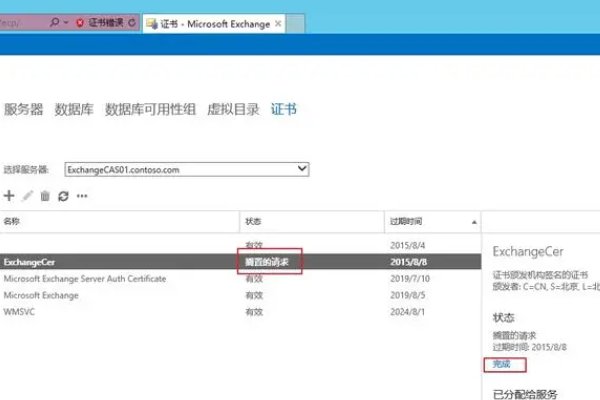Select the 证书 tab
Viewport: 600px width, 400px height.
(x=284, y=109)
